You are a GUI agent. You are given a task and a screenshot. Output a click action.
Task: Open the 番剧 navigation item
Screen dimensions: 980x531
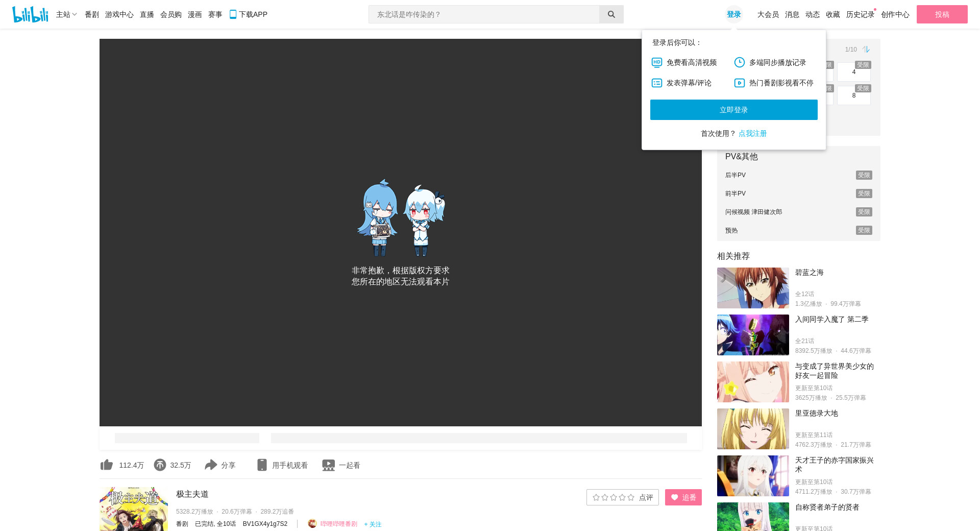coord(92,14)
